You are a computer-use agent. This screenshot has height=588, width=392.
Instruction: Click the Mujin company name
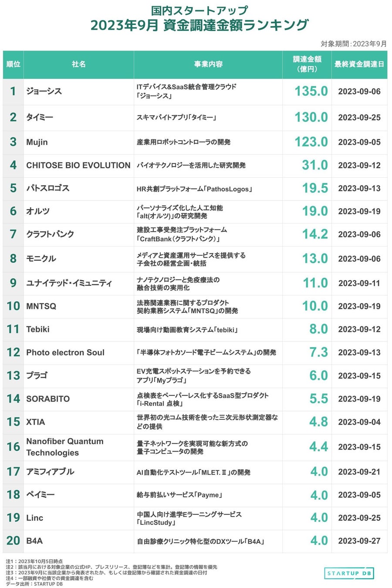tap(37, 142)
